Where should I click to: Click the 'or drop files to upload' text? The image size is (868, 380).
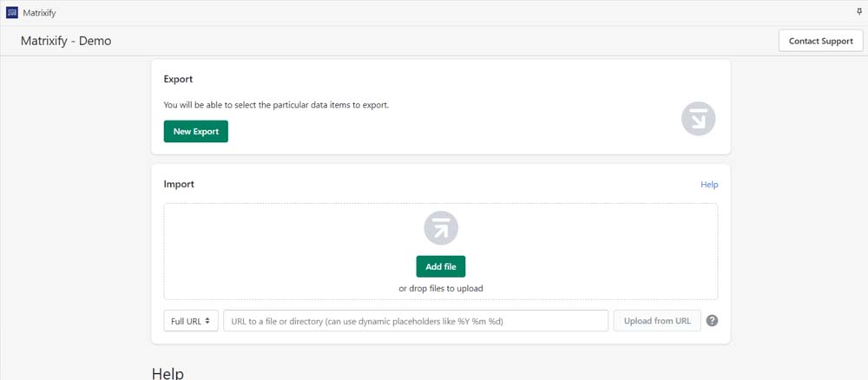click(x=441, y=288)
